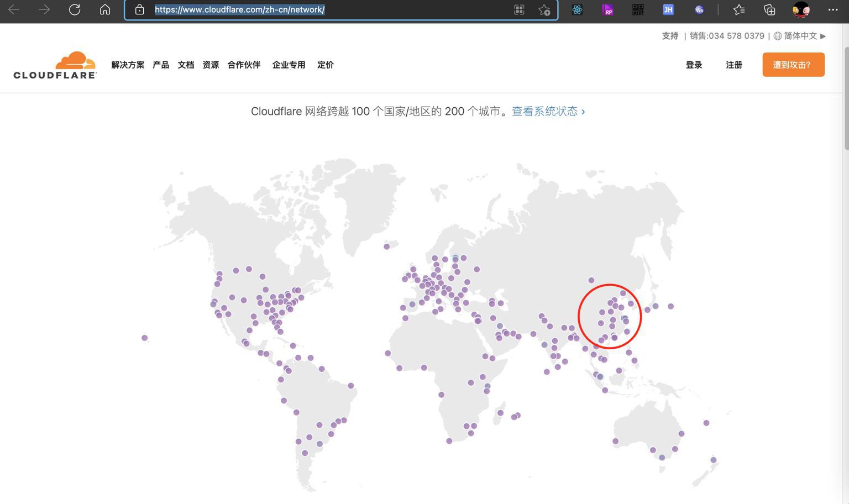Click the 登录 link
This screenshot has width=849, height=504.
[694, 65]
